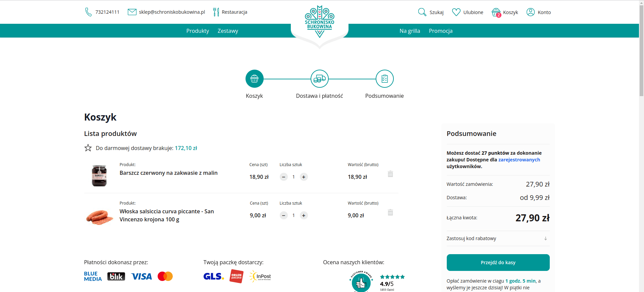This screenshot has height=292, width=644.
Task: Click the Dostawa i płatność step icon
Action: pos(319,79)
